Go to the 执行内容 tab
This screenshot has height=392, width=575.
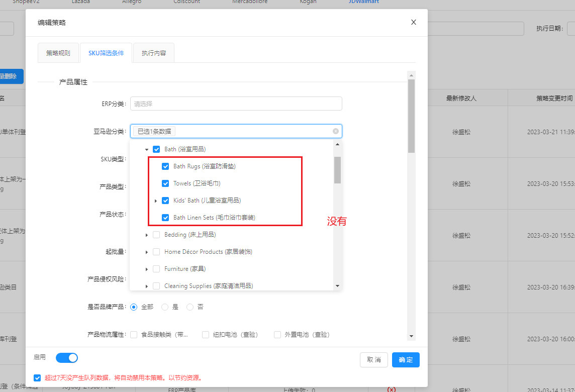pyautogui.click(x=154, y=53)
